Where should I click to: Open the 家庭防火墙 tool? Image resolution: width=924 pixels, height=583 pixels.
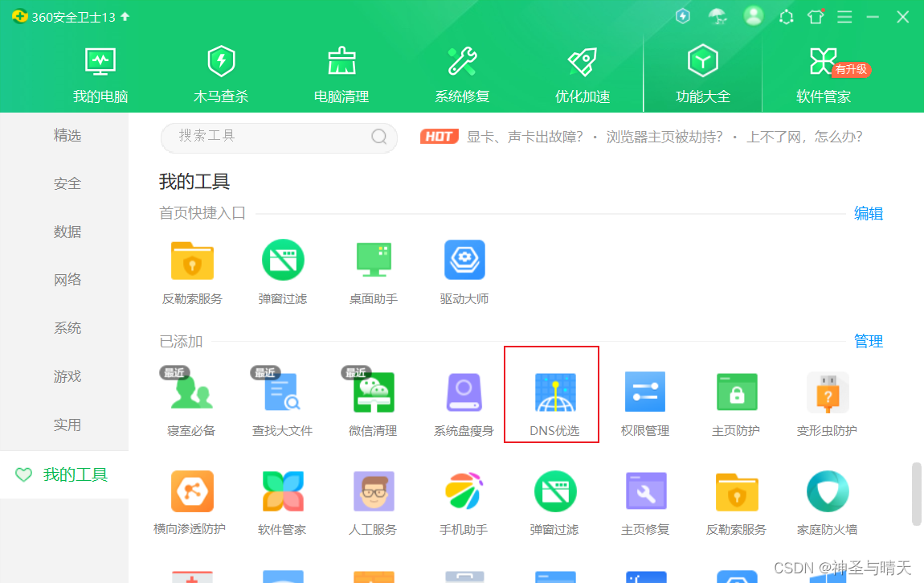pos(827,492)
